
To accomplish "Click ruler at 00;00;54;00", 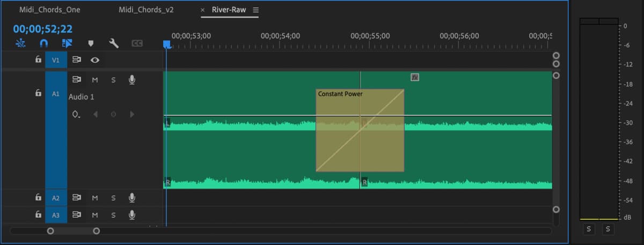I will coord(280,36).
